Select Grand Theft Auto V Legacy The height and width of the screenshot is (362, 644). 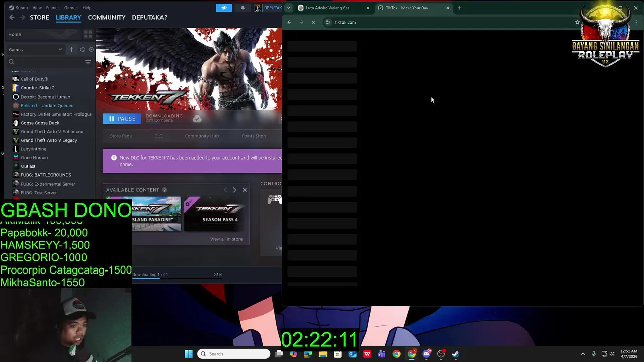click(49, 140)
